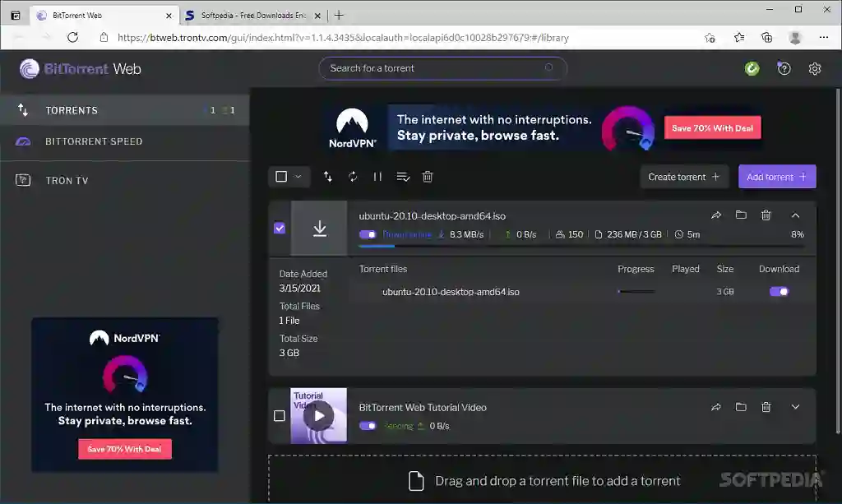Pause selected torrents via the toolbar
The image size is (842, 504).
pyautogui.click(x=377, y=177)
